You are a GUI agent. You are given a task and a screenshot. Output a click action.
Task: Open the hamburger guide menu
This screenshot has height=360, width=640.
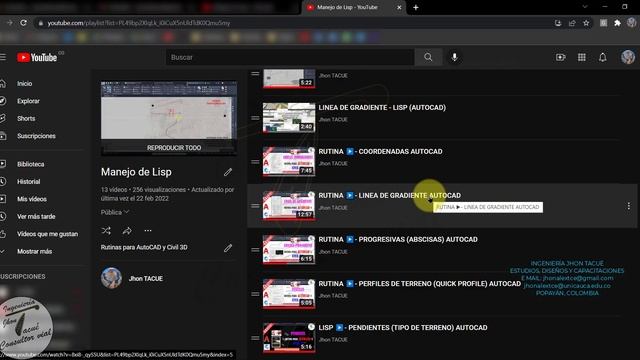(3, 57)
